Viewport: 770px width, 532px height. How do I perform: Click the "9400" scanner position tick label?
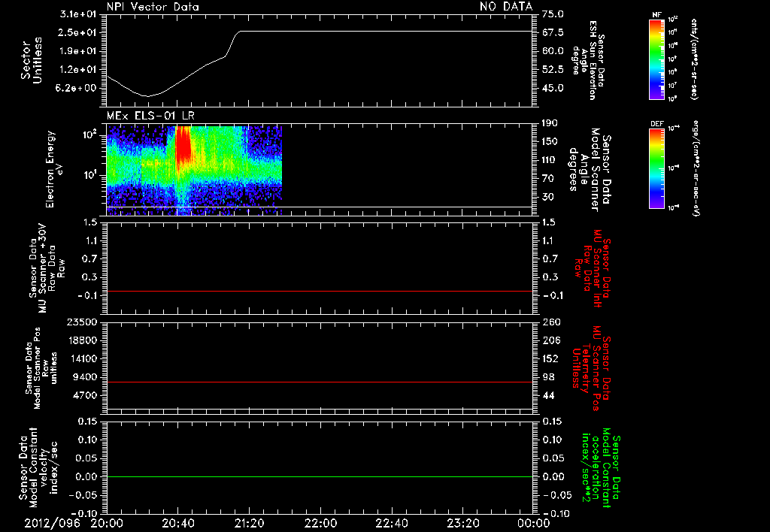pyautogui.click(x=84, y=377)
